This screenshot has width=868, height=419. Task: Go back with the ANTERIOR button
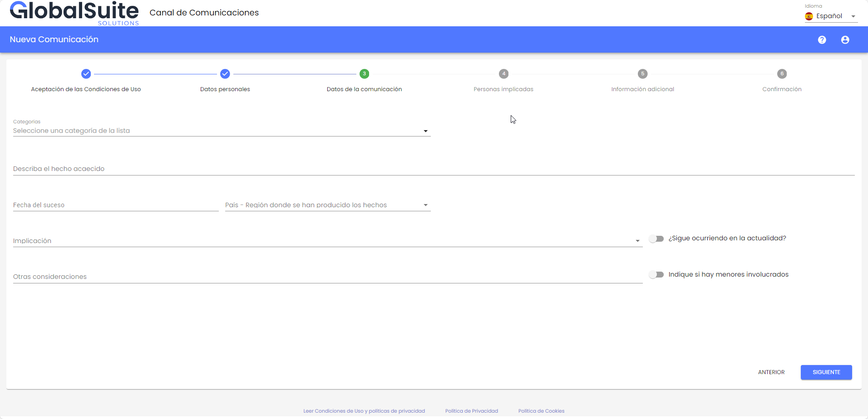(771, 372)
